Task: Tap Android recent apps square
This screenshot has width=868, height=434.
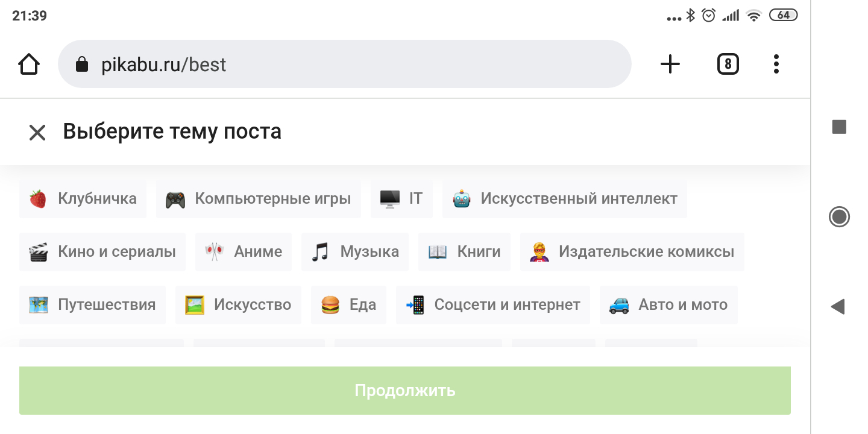Action: pyautogui.click(x=839, y=127)
